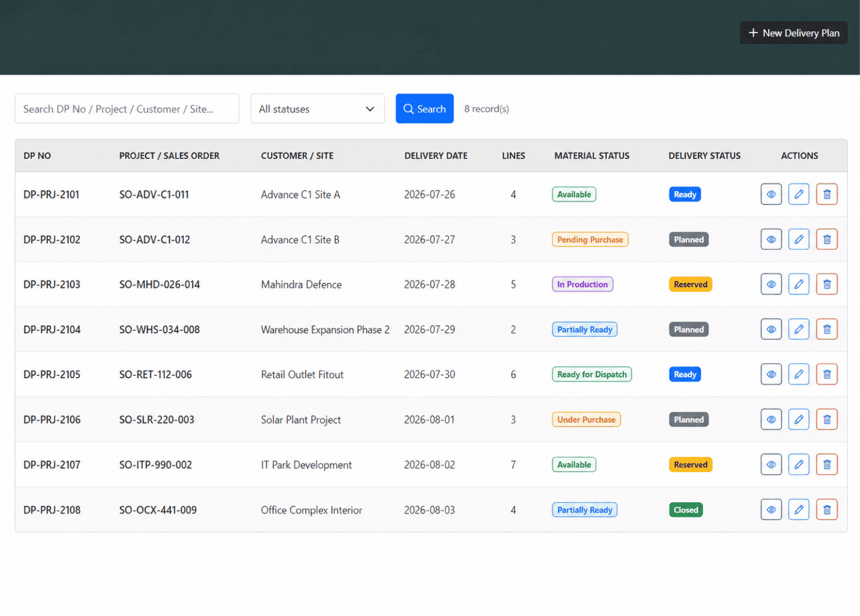Screen dimensions: 860x616
Task: View delivery plan DP-PRJ-2102 eye icon
Action: point(771,239)
